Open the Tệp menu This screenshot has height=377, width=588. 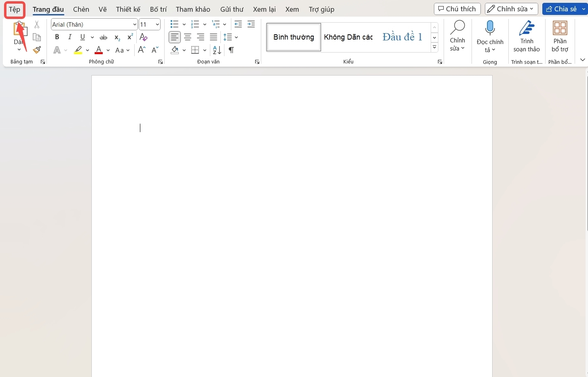coord(15,9)
